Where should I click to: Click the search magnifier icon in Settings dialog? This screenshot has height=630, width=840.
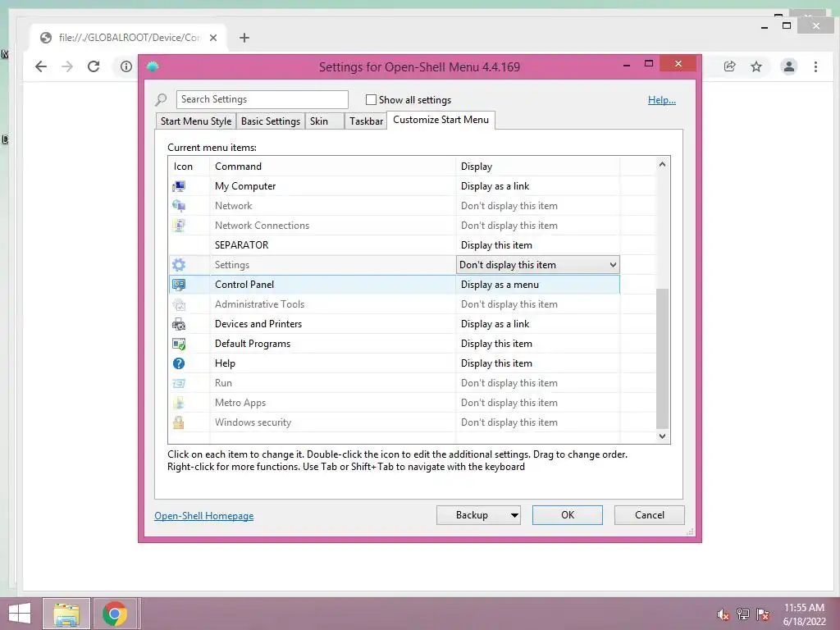pyautogui.click(x=161, y=99)
